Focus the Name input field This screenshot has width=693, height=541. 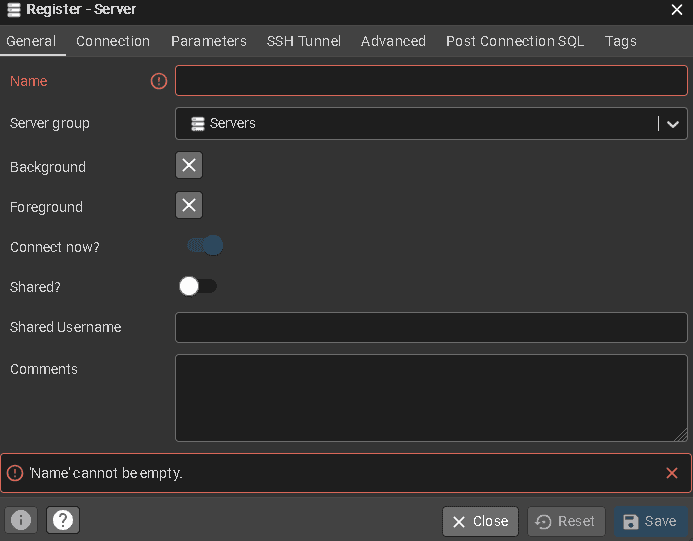[431, 81]
